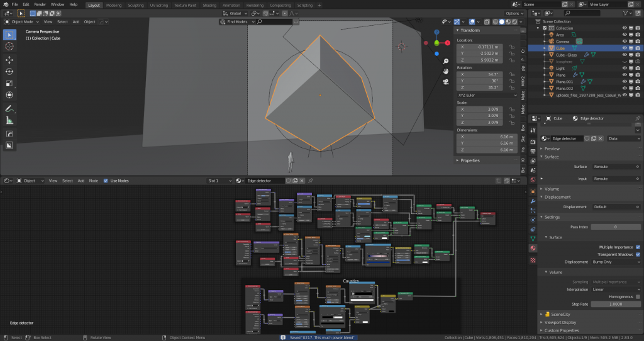
Task: Toggle X-ray mode in viewport header
Action: [x=487, y=22]
